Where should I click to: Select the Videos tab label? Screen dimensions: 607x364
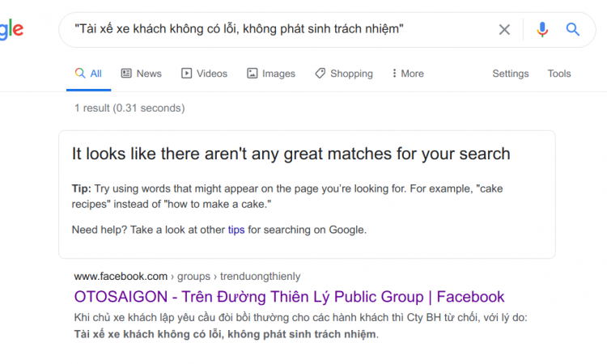pyautogui.click(x=212, y=74)
